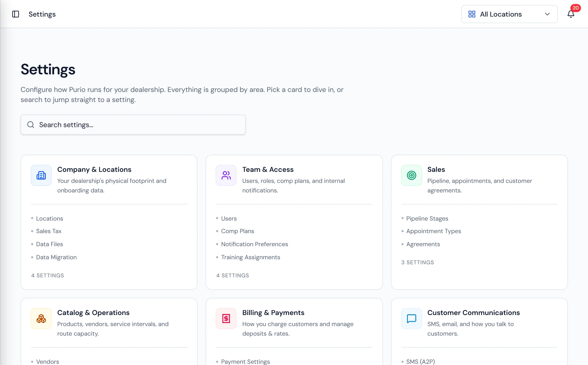
Task: Select the Billing & Payments card title
Action: pos(273,312)
